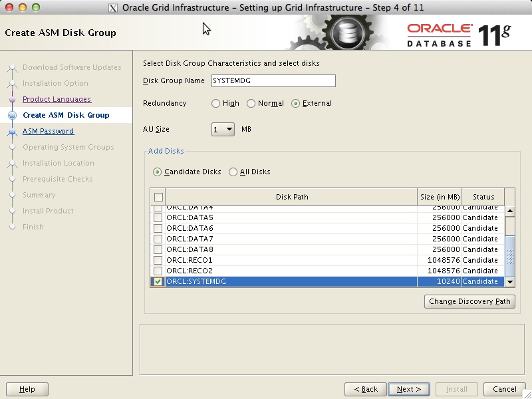Image resolution: width=532 pixels, height=399 pixels.
Task: Select Normal redundancy option
Action: [251, 104]
